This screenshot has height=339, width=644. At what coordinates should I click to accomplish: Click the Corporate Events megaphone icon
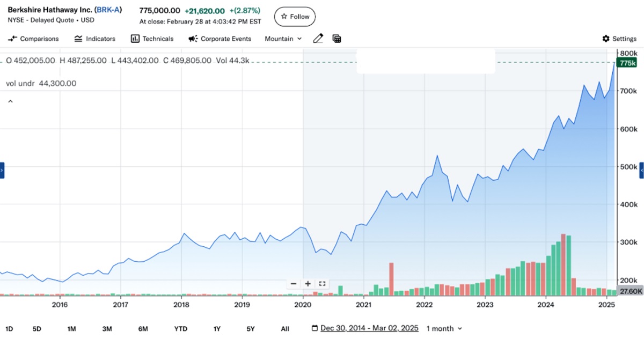(193, 39)
